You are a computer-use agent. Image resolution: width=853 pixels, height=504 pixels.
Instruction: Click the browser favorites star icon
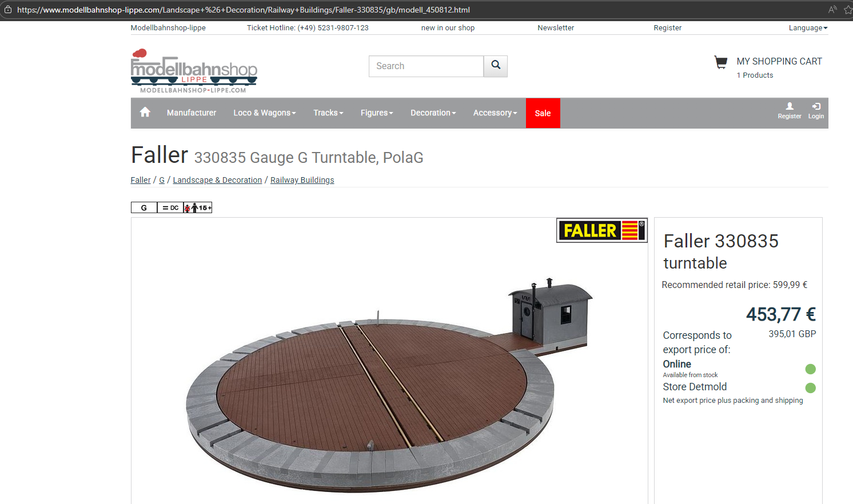847,10
